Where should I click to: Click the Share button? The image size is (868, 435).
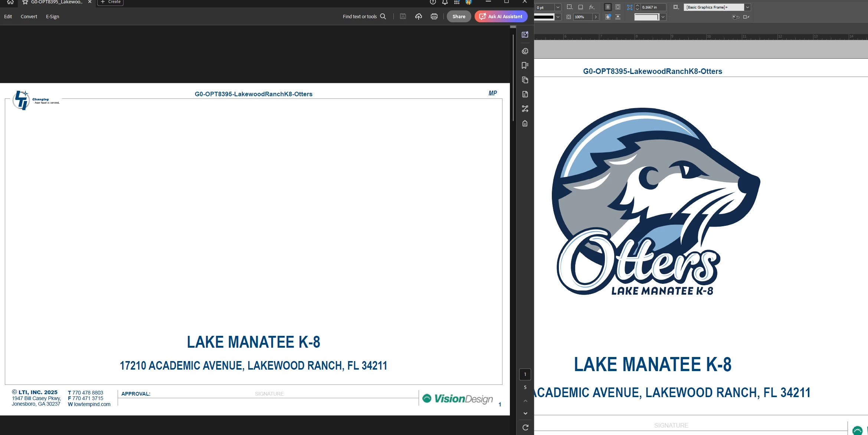459,16
